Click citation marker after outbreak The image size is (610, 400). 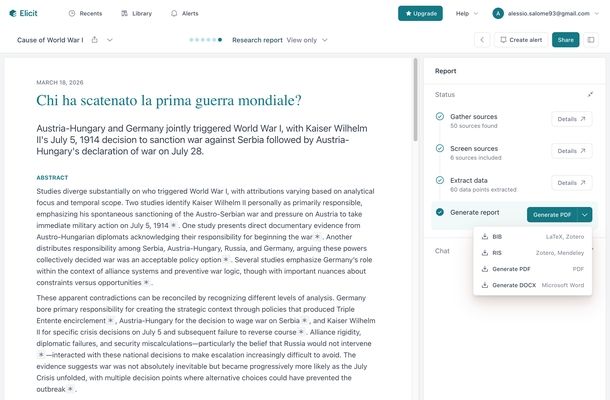click(70, 389)
